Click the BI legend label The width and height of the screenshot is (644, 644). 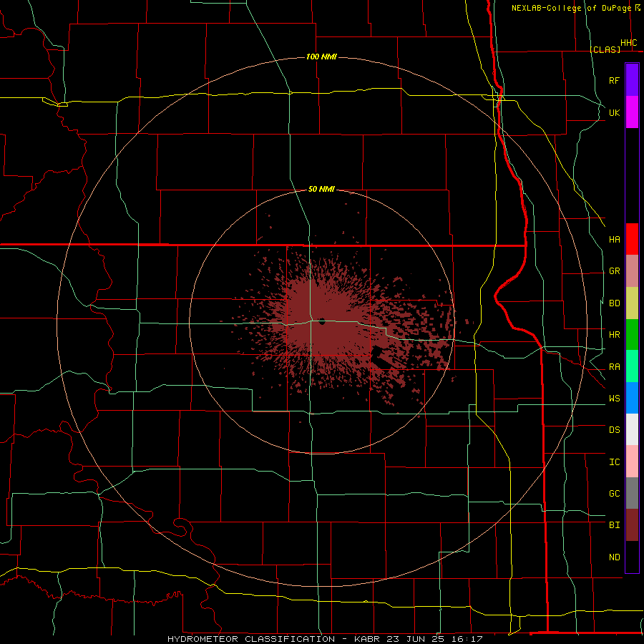point(614,525)
